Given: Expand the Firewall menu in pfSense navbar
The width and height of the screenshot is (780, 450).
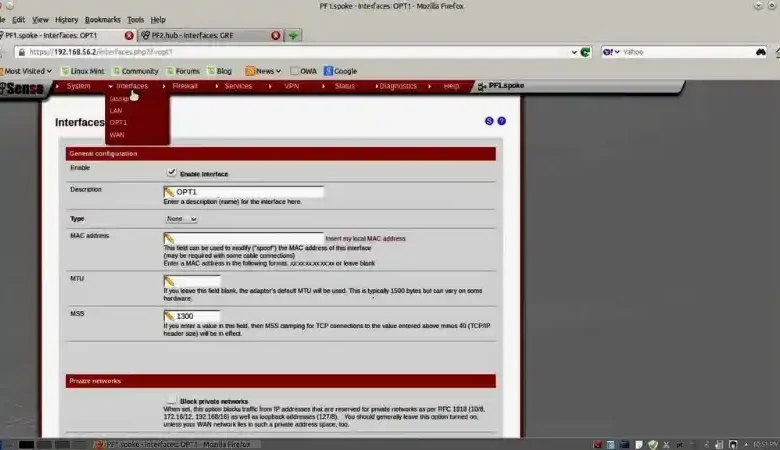Looking at the screenshot, I should [x=185, y=86].
